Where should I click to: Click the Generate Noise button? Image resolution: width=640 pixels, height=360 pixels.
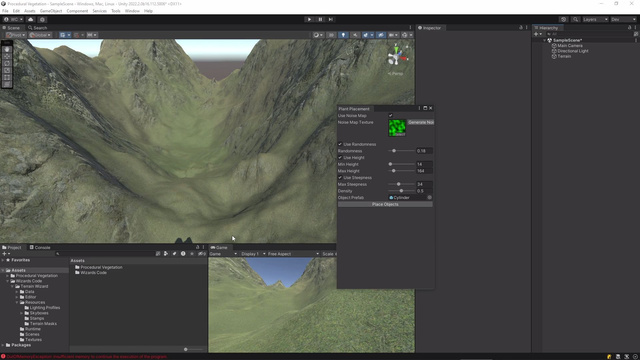421,122
